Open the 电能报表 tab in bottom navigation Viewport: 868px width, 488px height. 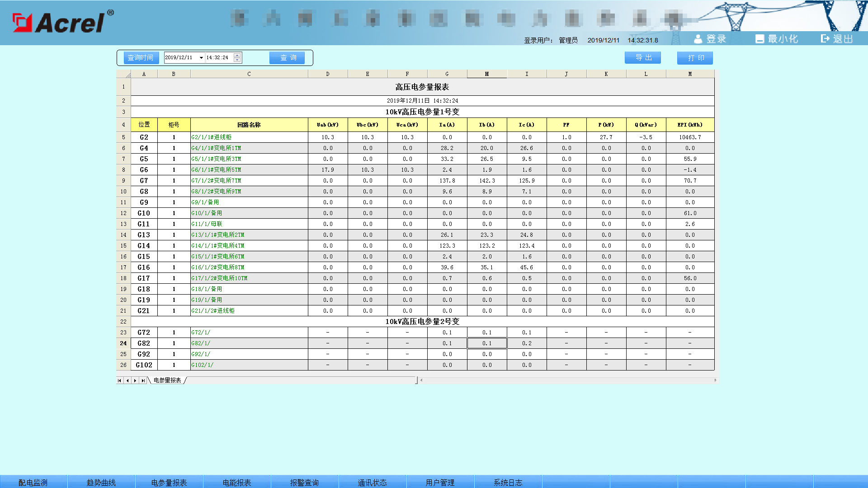coord(237,482)
